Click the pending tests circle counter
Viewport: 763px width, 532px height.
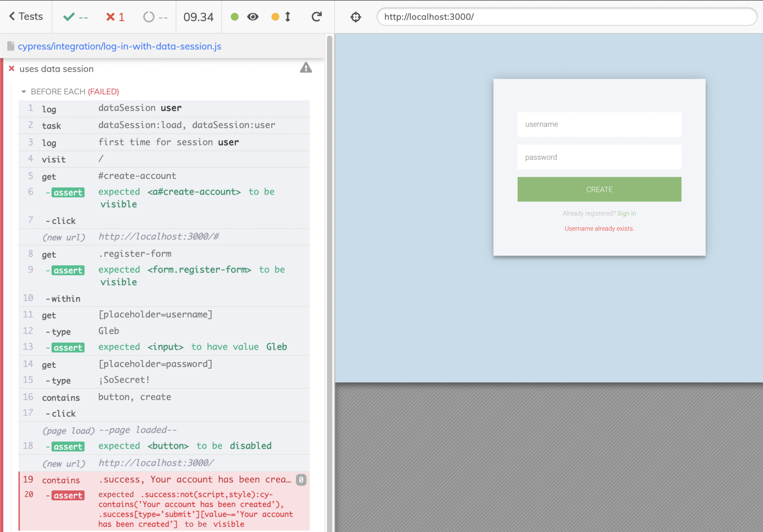point(155,17)
